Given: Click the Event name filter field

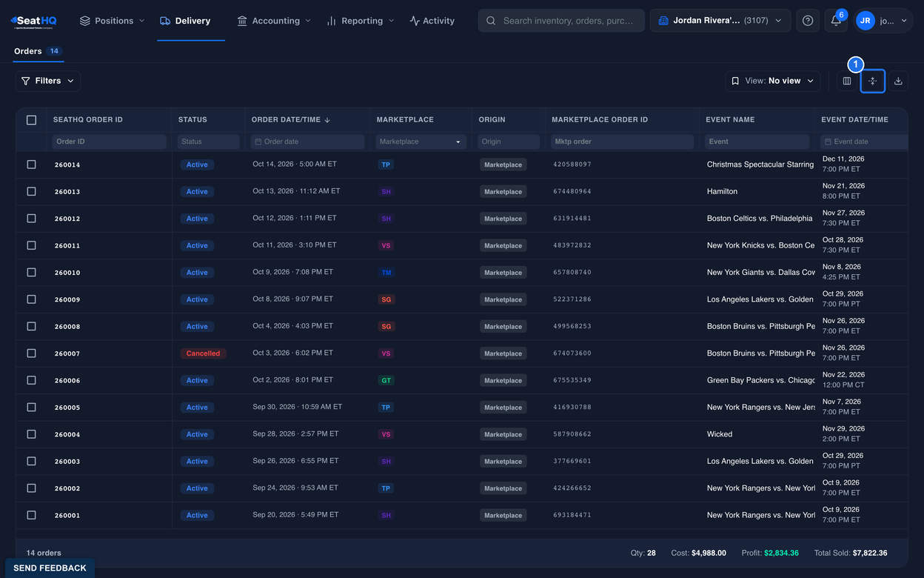Looking at the screenshot, I should tap(757, 142).
